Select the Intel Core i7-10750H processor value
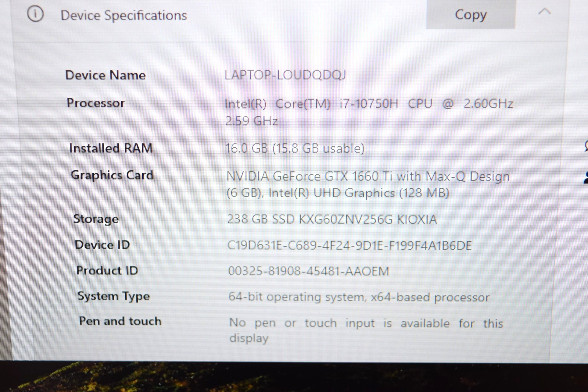588x392 pixels. click(369, 112)
